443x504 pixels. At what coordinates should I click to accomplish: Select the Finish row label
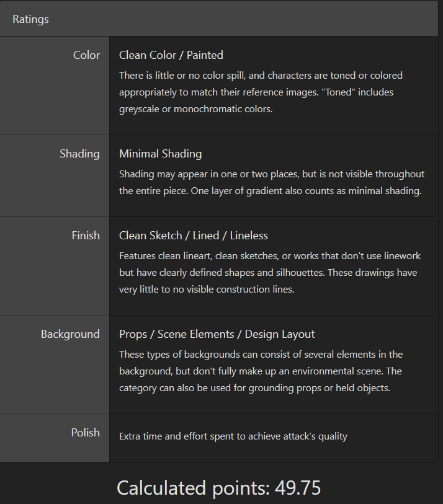click(85, 236)
